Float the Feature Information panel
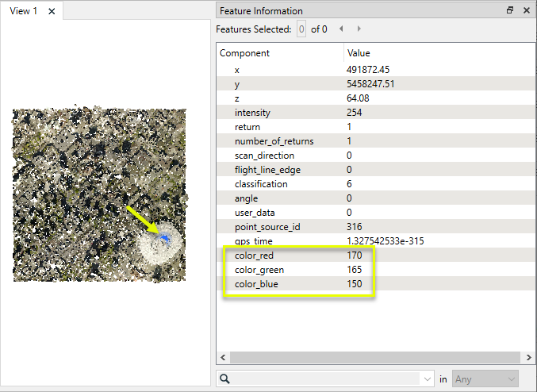This screenshot has width=537, height=392. coord(510,11)
